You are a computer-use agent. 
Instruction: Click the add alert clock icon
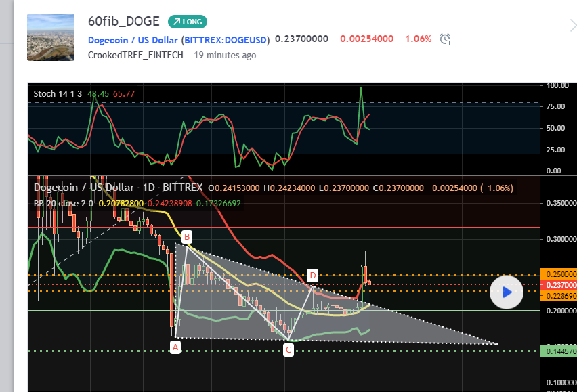pyautogui.click(x=445, y=39)
